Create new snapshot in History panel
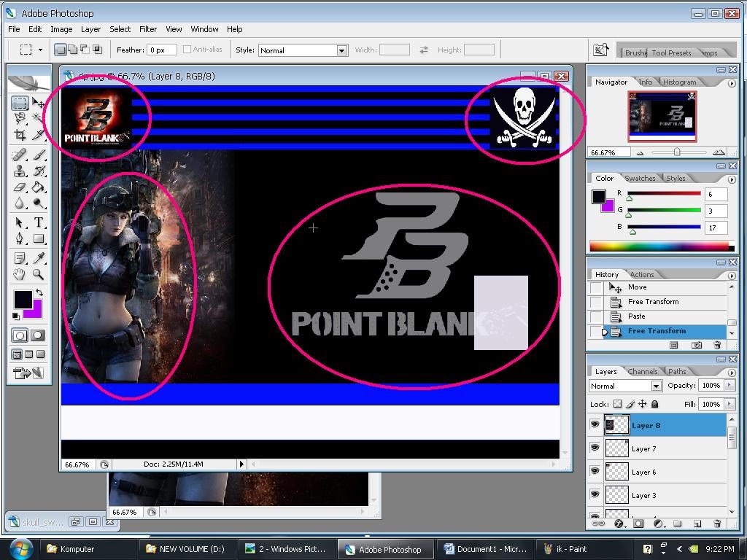 coord(697,345)
